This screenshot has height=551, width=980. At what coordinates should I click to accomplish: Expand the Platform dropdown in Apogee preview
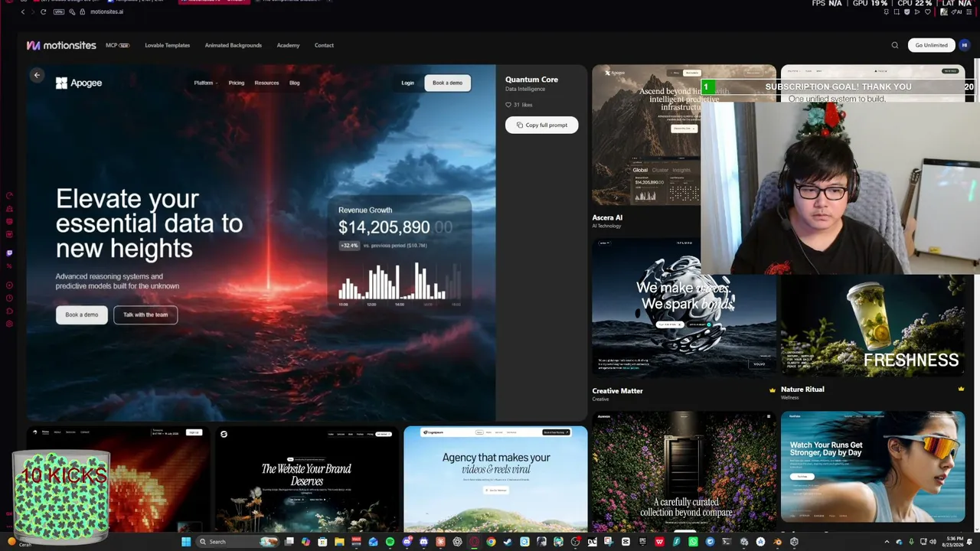[206, 83]
